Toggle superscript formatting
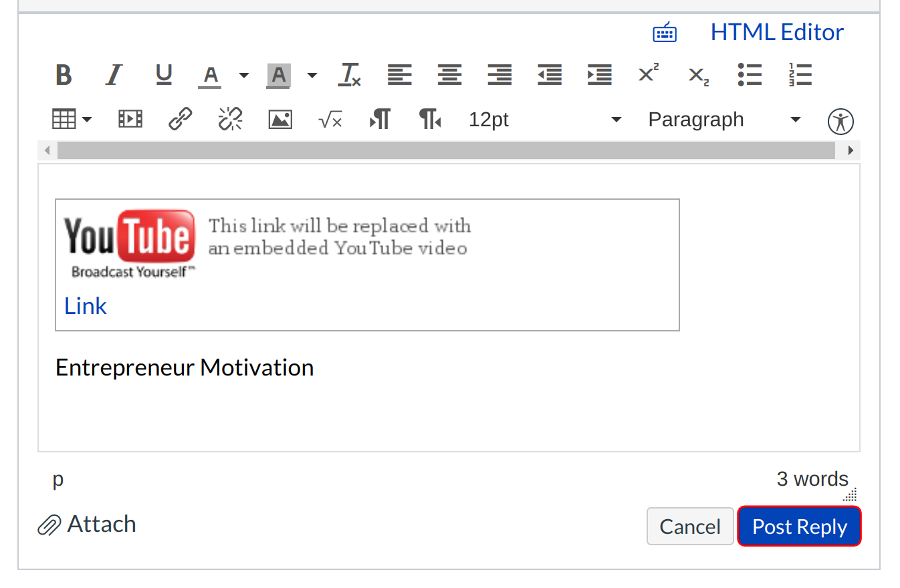 tap(648, 75)
